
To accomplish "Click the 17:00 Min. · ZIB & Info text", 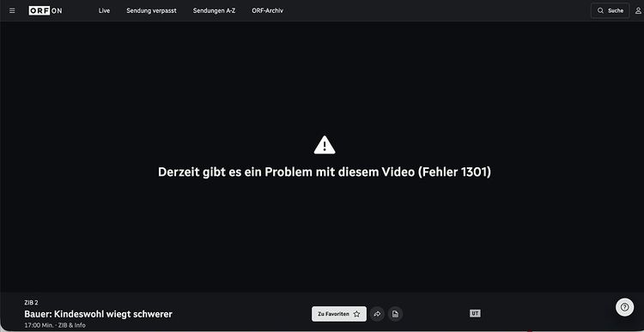I will click(x=55, y=325).
